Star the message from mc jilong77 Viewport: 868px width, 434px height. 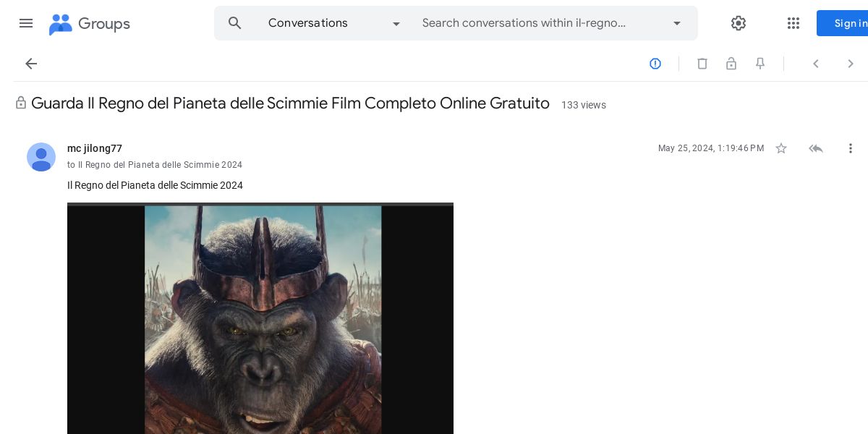[781, 148]
